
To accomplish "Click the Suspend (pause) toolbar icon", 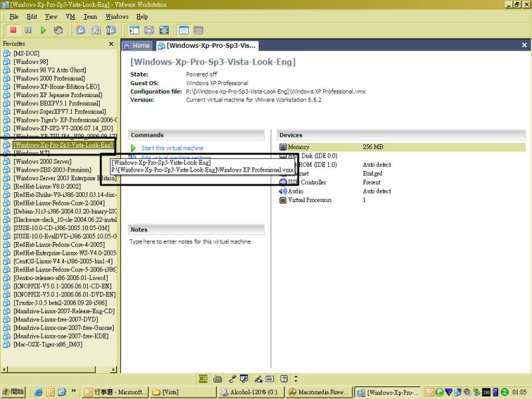I will [x=28, y=30].
